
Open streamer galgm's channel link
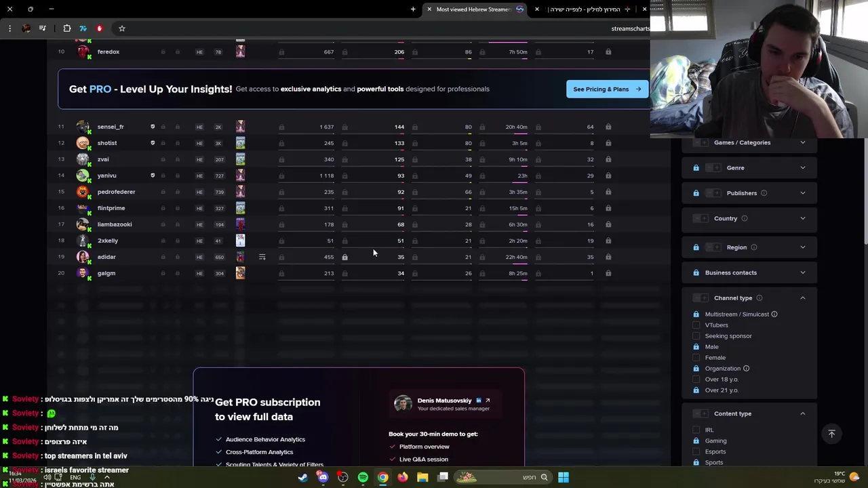(x=106, y=273)
